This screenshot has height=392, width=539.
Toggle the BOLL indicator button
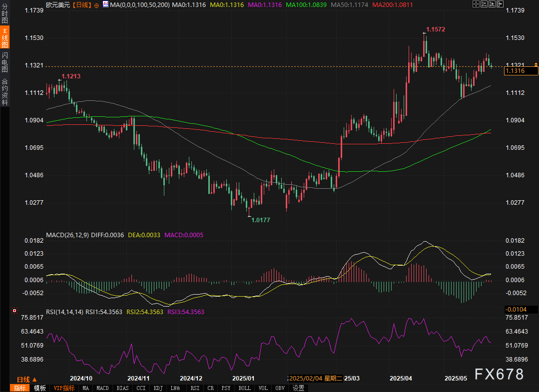pos(244,388)
